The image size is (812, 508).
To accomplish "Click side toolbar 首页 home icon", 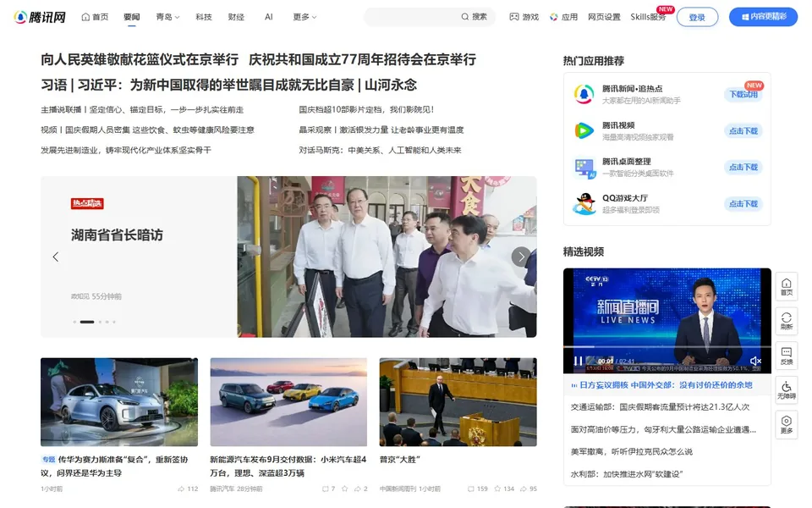I will (786, 287).
